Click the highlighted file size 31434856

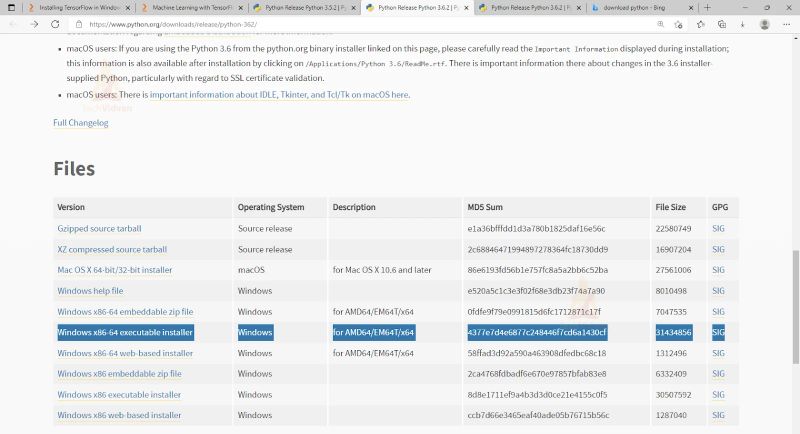pos(673,333)
